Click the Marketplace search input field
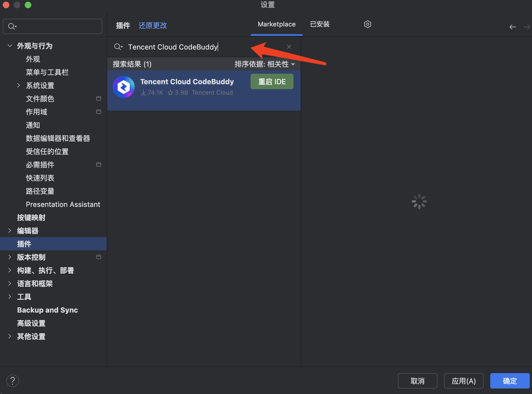The image size is (532, 394). click(x=192, y=47)
